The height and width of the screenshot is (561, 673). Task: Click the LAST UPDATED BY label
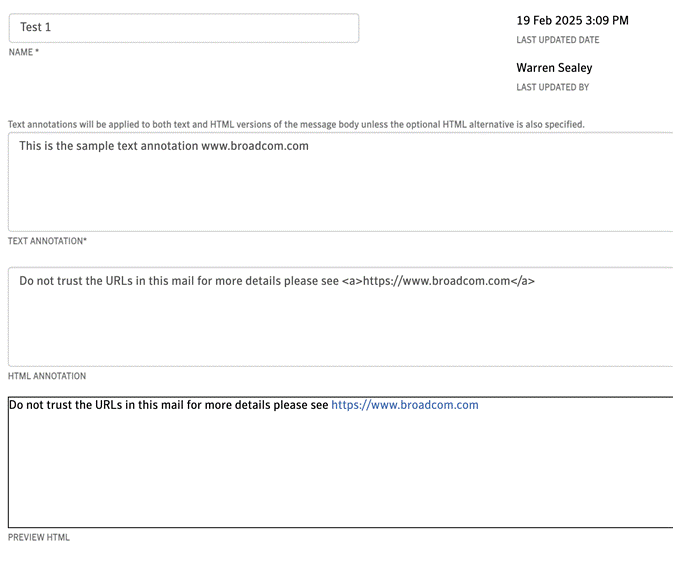click(x=552, y=87)
